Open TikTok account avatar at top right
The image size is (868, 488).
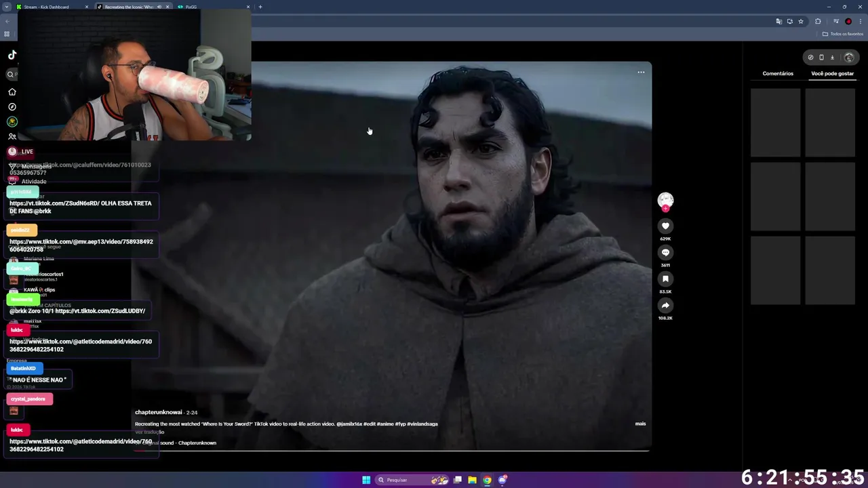849,58
